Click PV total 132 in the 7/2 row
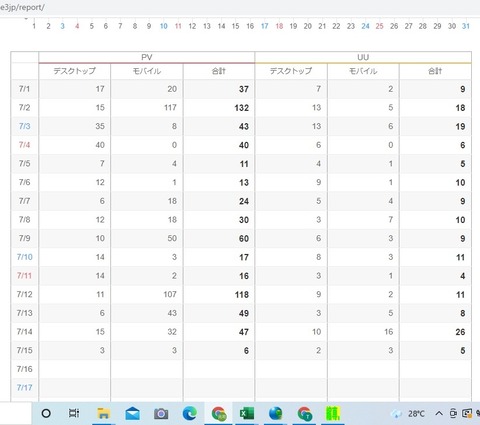Viewport: 480px width, 425px height. [x=241, y=108]
